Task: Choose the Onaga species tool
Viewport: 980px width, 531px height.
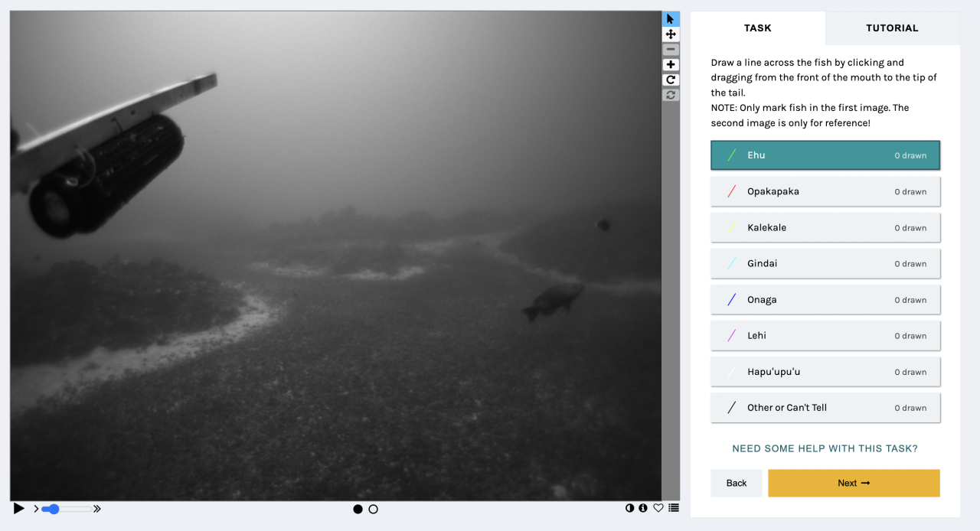Action: [825, 299]
